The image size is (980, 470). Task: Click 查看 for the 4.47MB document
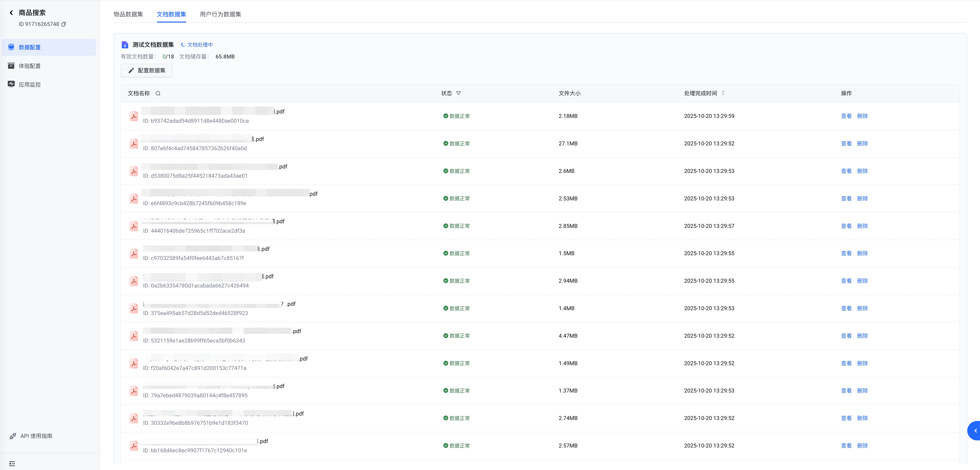coord(846,336)
